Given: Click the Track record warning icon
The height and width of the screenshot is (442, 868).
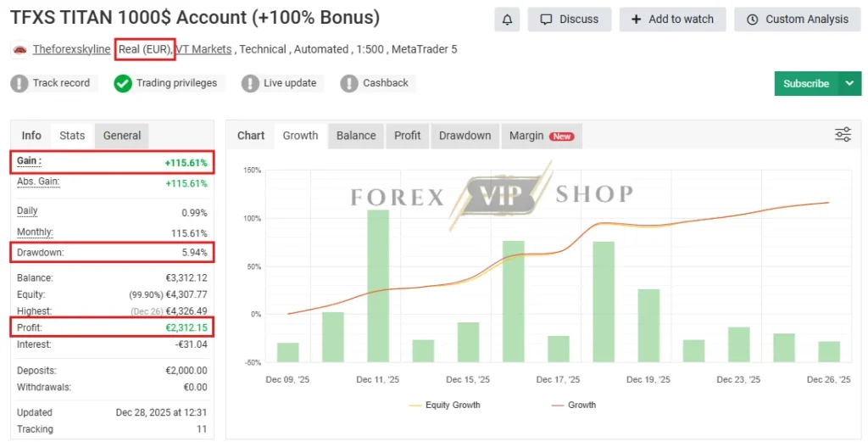Looking at the screenshot, I should tap(19, 84).
